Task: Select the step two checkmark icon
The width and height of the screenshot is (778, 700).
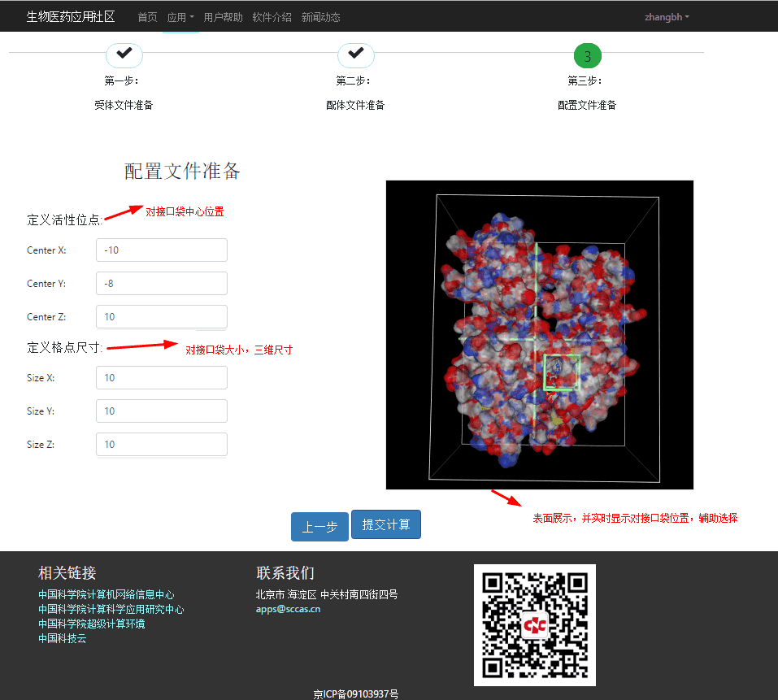Action: (356, 54)
